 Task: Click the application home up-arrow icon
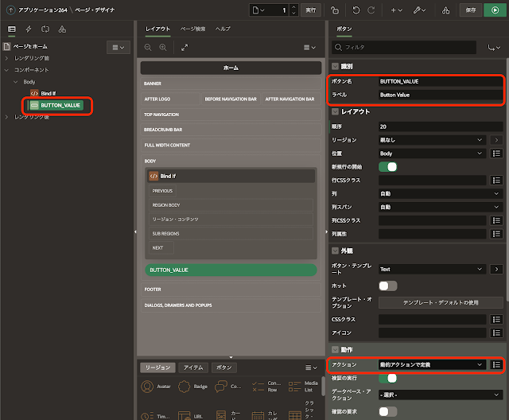[10, 10]
